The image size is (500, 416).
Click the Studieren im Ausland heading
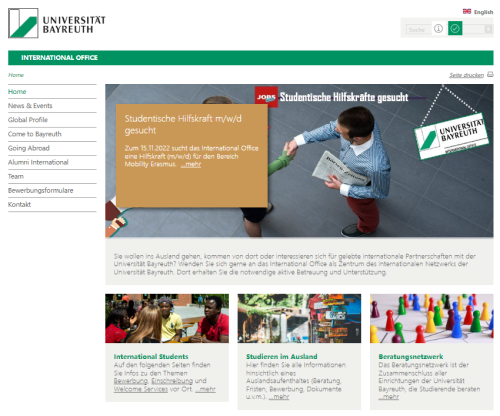click(282, 356)
